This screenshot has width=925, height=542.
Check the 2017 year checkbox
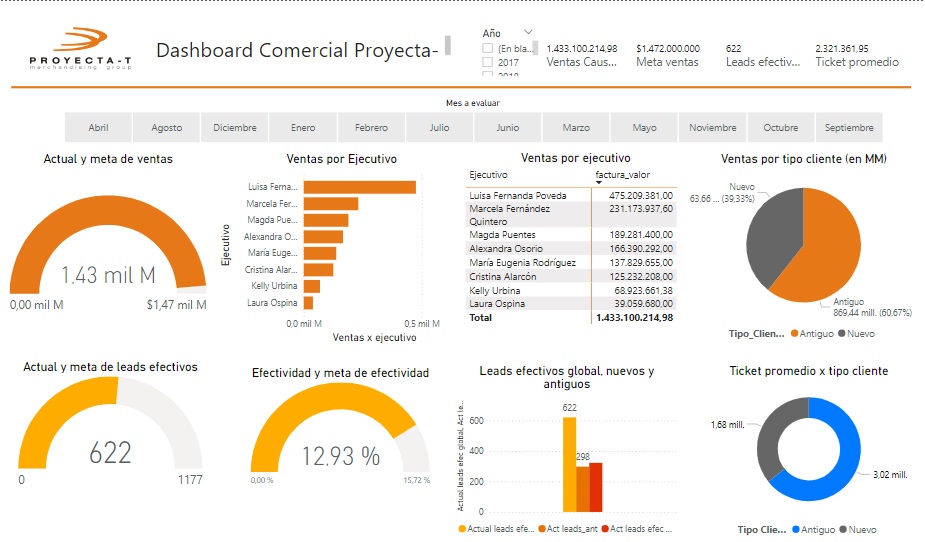pyautogui.click(x=487, y=63)
